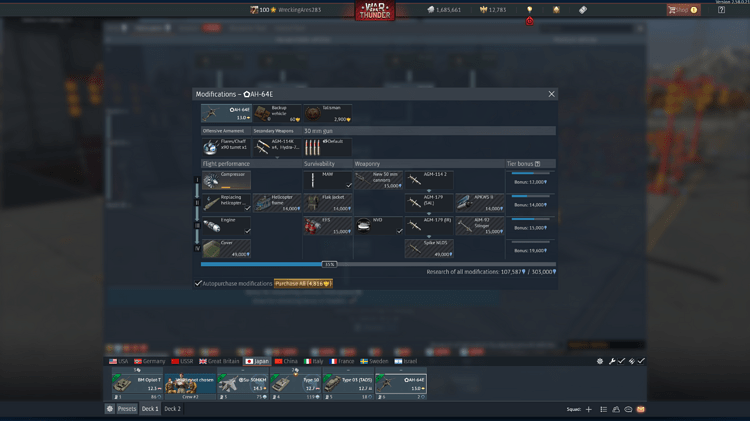Select the MAW modification

tap(328, 180)
